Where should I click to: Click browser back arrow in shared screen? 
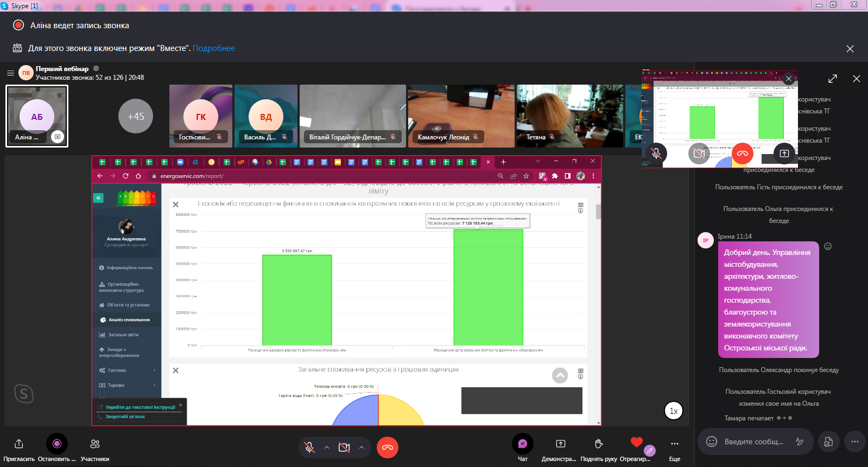tap(100, 176)
